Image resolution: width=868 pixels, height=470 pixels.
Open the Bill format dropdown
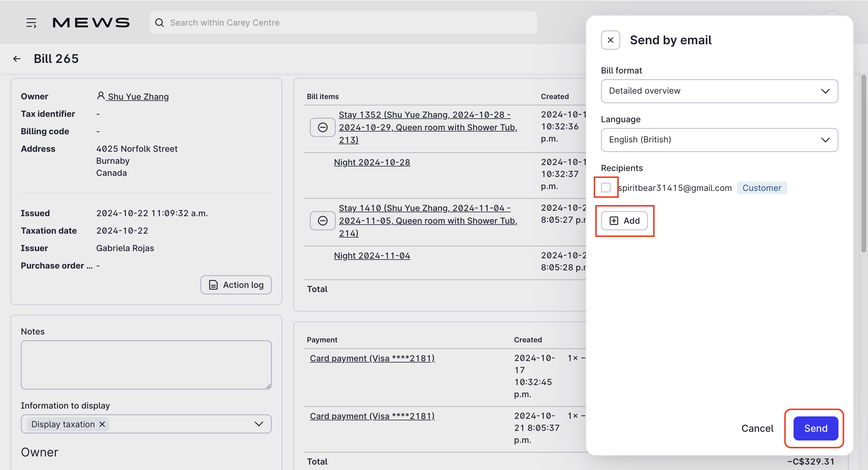(719, 91)
